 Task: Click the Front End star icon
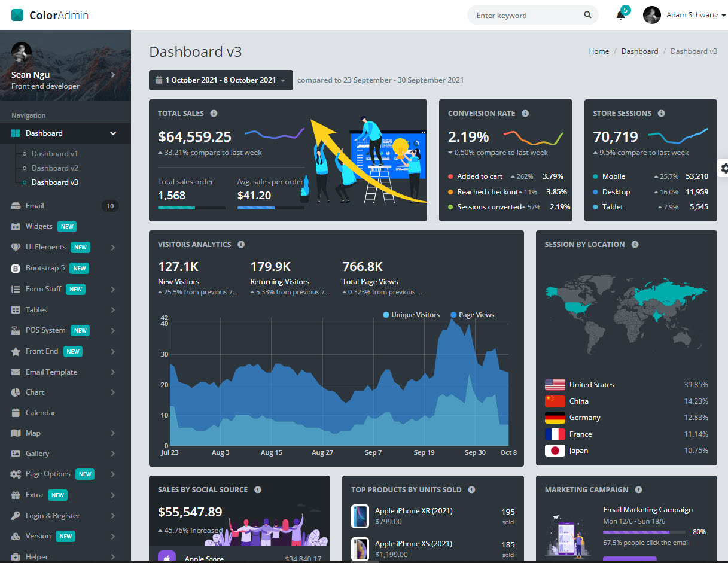pyautogui.click(x=16, y=351)
